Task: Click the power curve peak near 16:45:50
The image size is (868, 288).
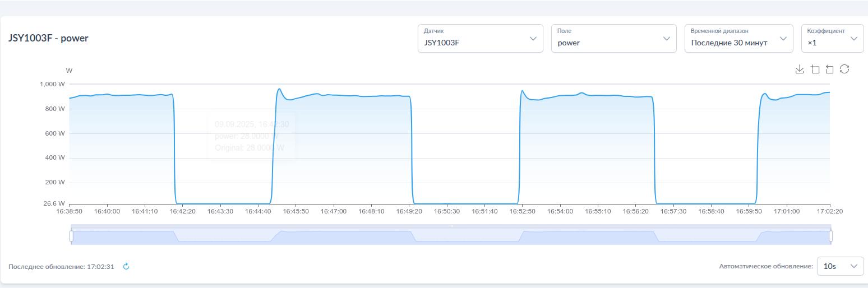Action: pyautogui.click(x=279, y=89)
